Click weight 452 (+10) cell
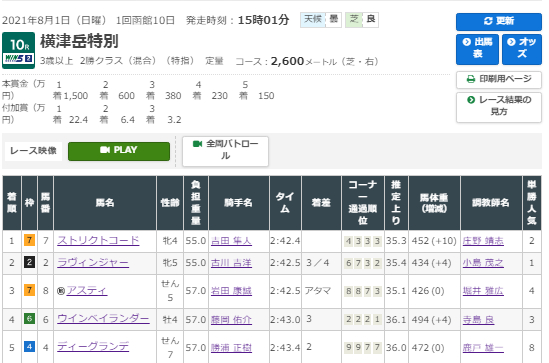 click(434, 241)
